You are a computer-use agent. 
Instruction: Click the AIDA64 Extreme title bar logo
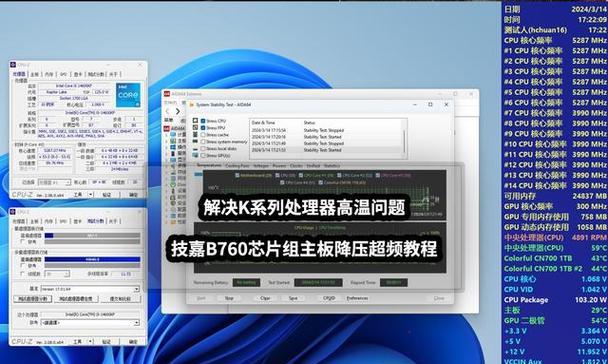[x=167, y=94]
